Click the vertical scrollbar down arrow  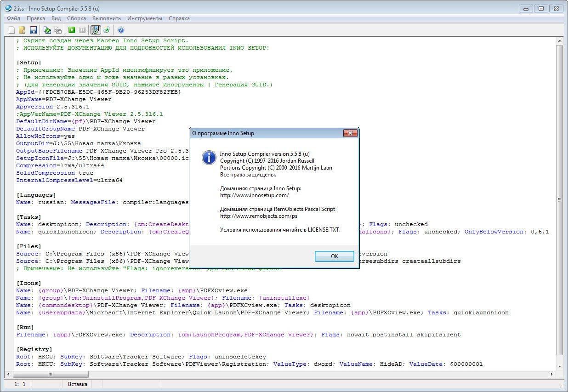pyautogui.click(x=559, y=366)
